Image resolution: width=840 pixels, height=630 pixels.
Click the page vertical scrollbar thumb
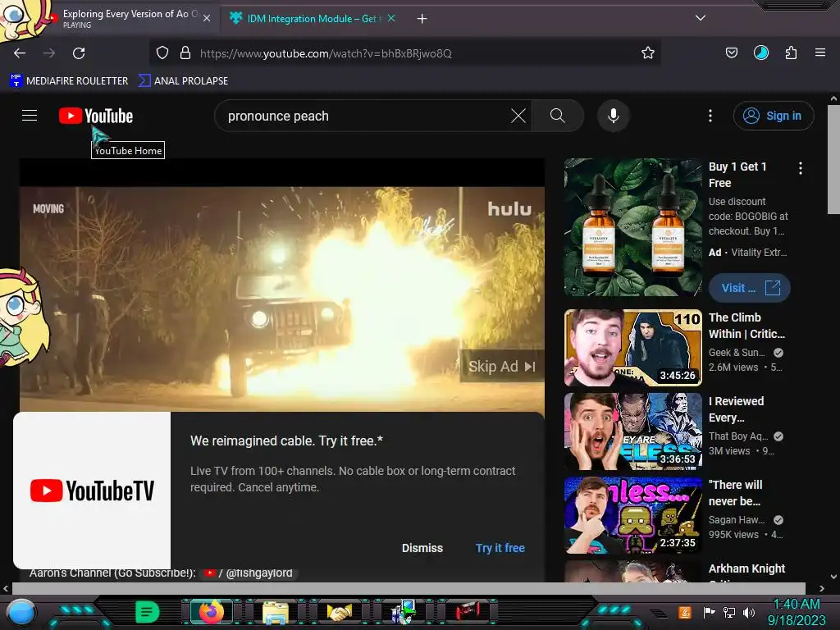pyautogui.click(x=833, y=160)
